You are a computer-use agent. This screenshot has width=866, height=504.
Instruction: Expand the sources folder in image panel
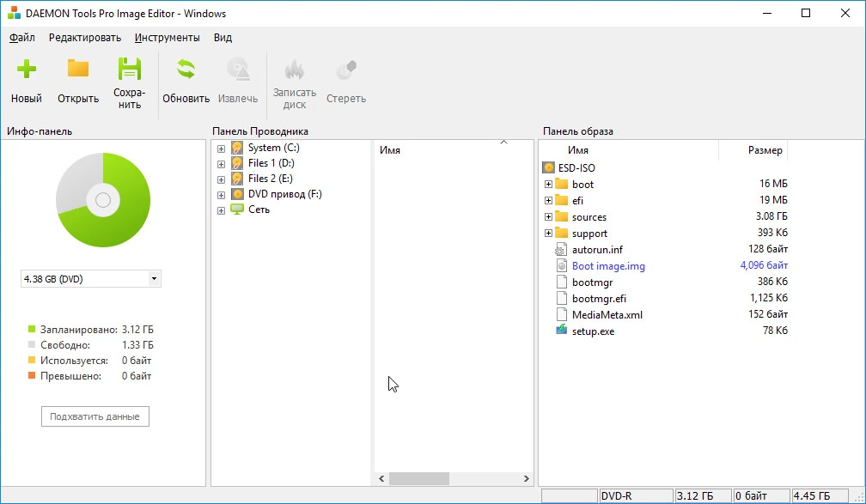[548, 216]
